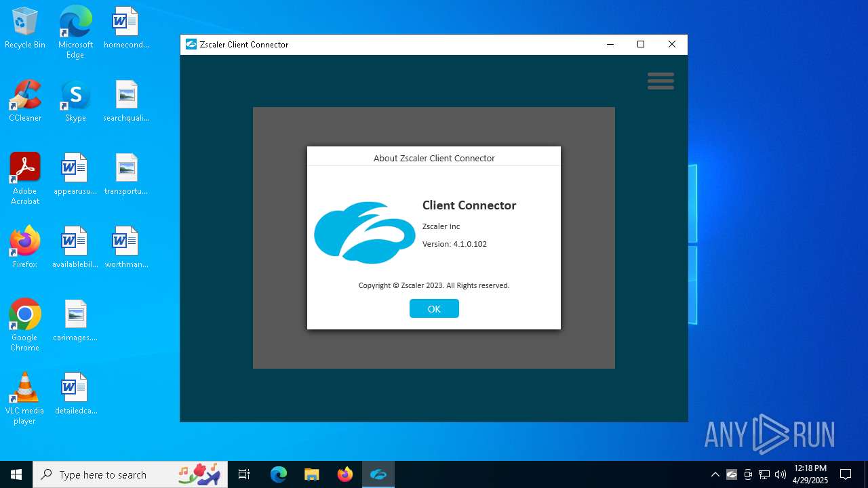Viewport: 868px width, 488px height.
Task: Select the transportu image file icon
Action: (126, 174)
